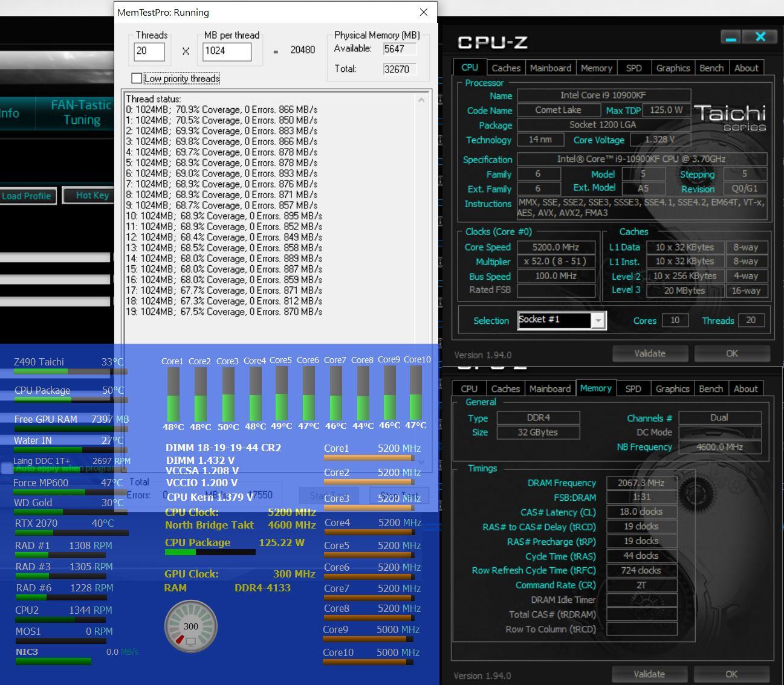Click OK in bottom CPU-Z window
Image resolution: width=784 pixels, height=685 pixels.
click(731, 674)
